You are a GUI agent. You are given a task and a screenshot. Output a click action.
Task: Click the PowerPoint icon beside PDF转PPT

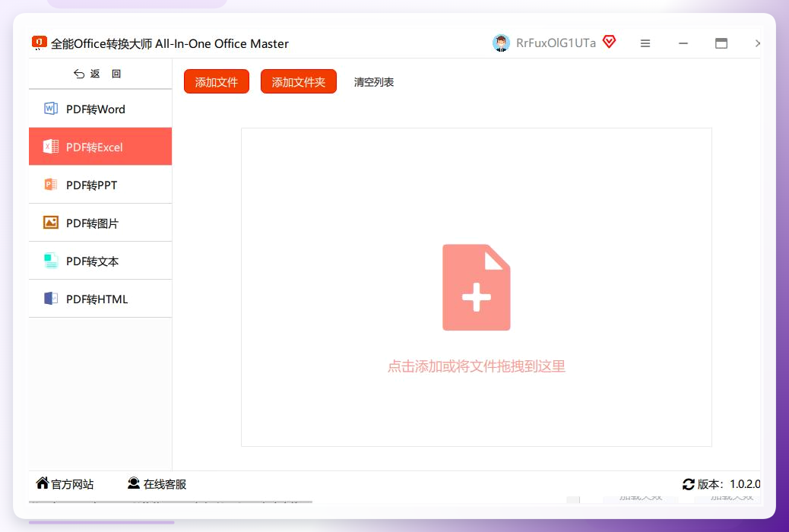click(51, 185)
